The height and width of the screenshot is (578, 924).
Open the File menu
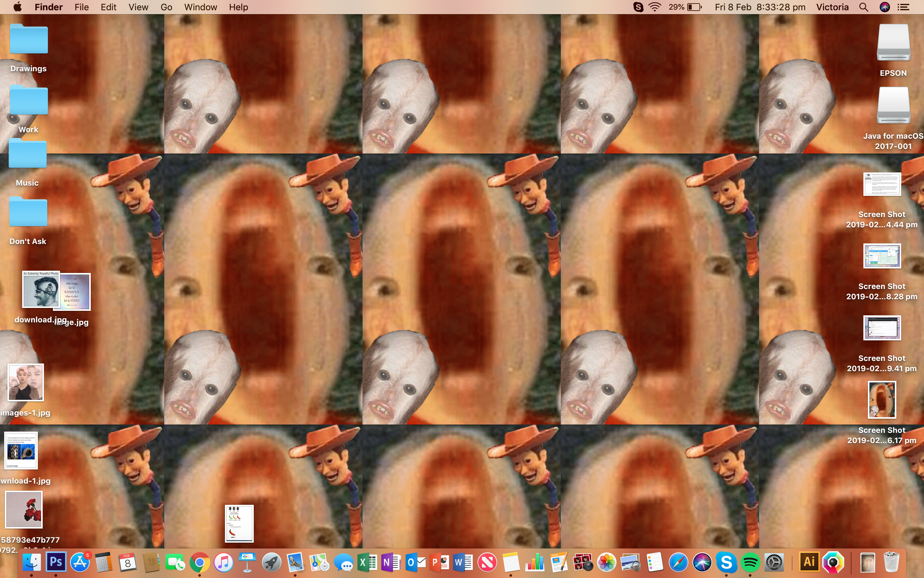pos(82,7)
